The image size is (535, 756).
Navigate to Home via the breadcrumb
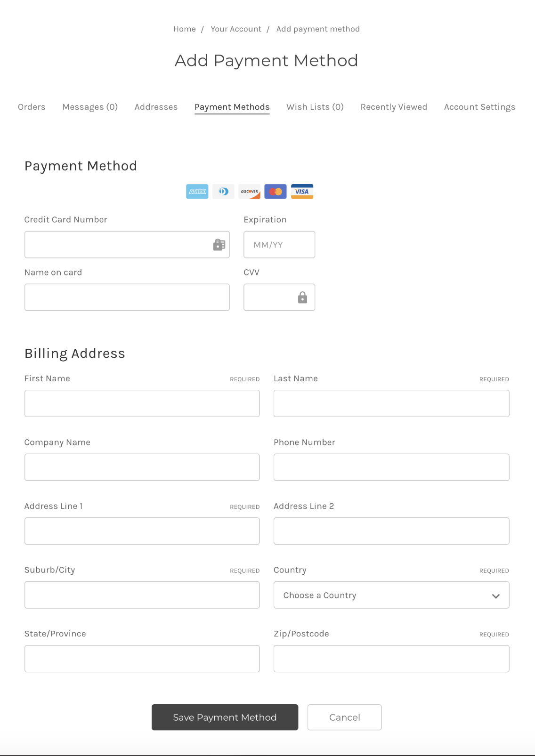[x=184, y=29]
